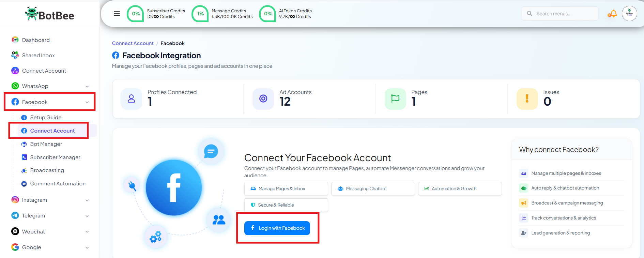Click Manage multiple pages & inboxes text
Viewport: 644px width, 258px height.
click(566, 173)
